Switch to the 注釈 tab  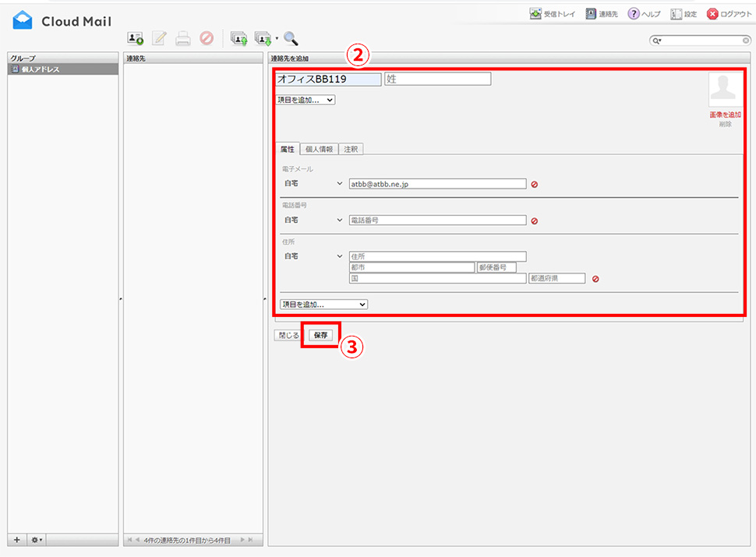[x=352, y=149]
